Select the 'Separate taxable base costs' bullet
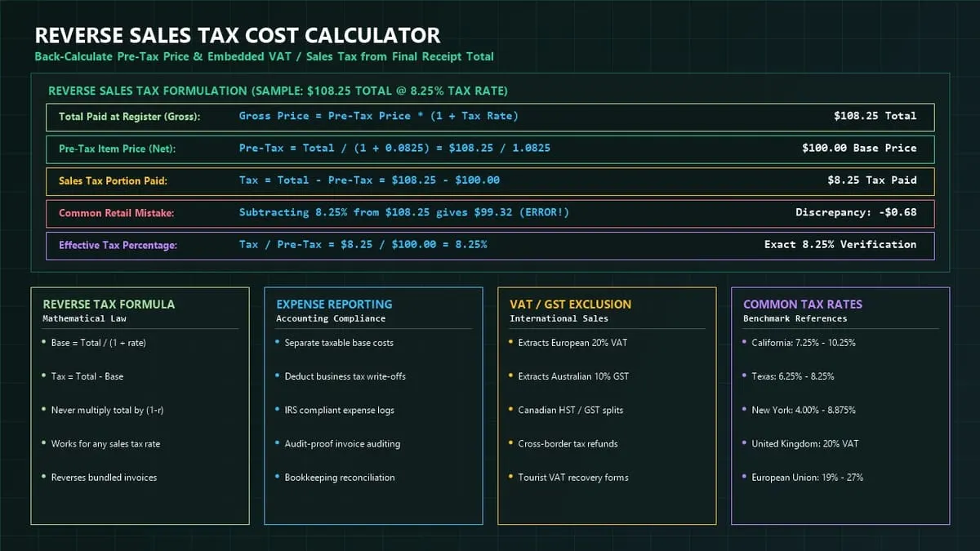Screen dimensions: 980x551 tap(339, 343)
